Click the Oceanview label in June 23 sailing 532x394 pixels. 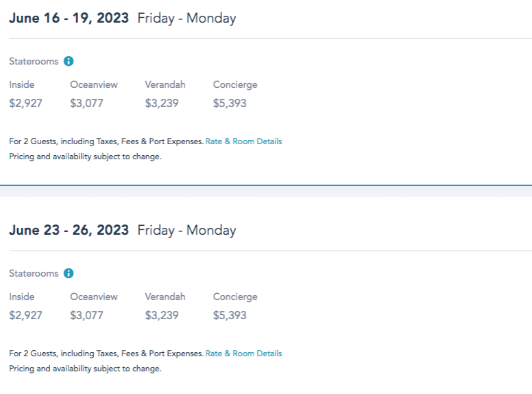[94, 297]
